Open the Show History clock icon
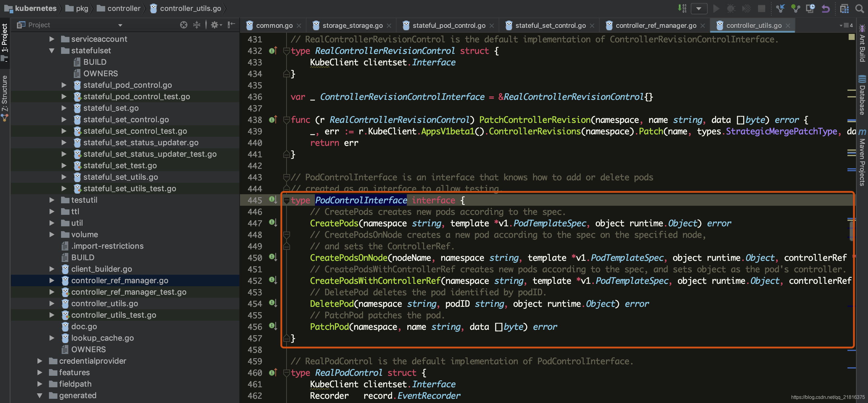Screen dimensions: 868x403 [x=810, y=8]
